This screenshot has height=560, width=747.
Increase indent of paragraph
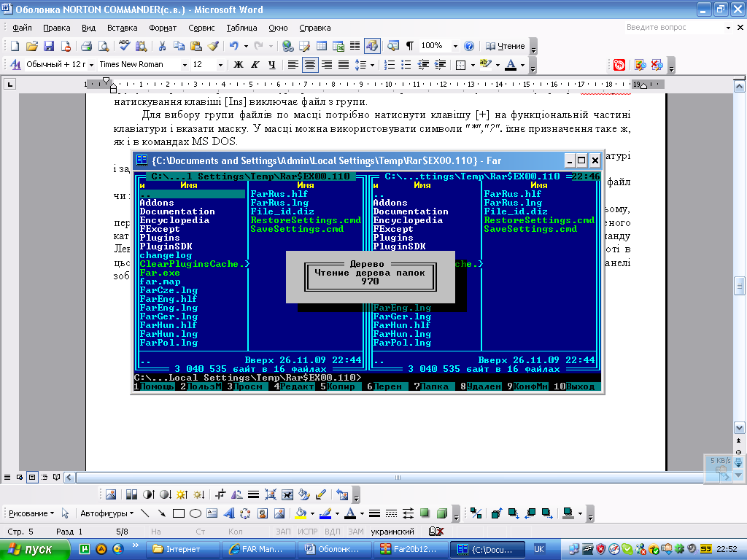tap(440, 65)
